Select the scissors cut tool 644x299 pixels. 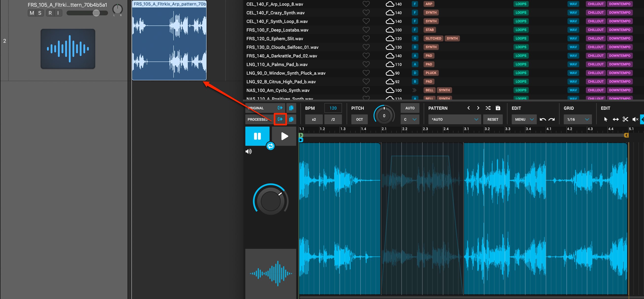tap(626, 119)
